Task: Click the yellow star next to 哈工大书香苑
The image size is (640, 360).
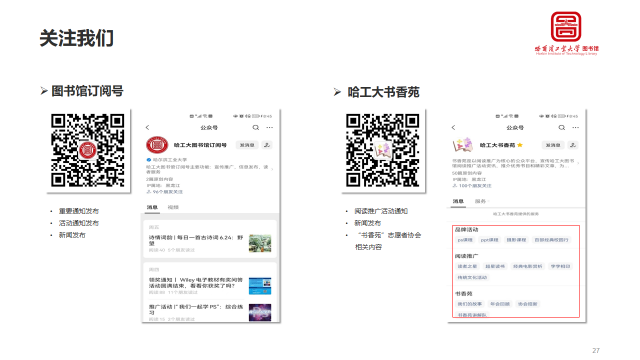Action: pos(520,145)
